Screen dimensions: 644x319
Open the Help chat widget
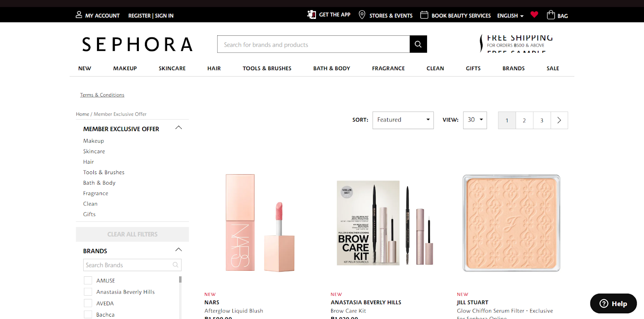613,303
